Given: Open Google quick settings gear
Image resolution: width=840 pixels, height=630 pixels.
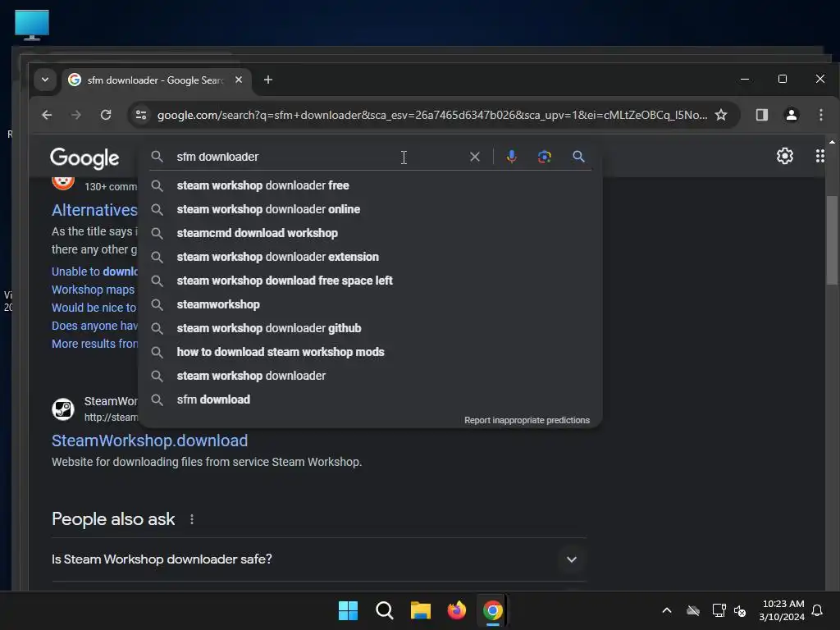Looking at the screenshot, I should pyautogui.click(x=785, y=156).
